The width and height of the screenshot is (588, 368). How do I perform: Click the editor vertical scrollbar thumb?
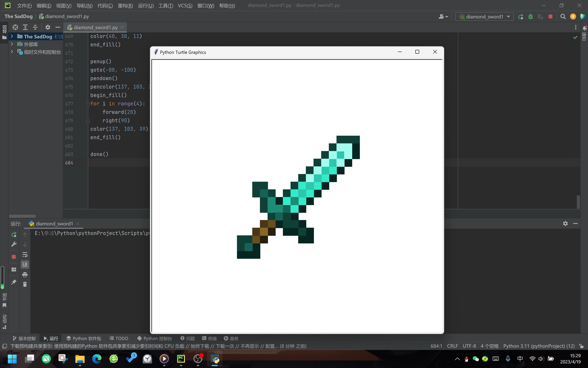[x=578, y=202]
